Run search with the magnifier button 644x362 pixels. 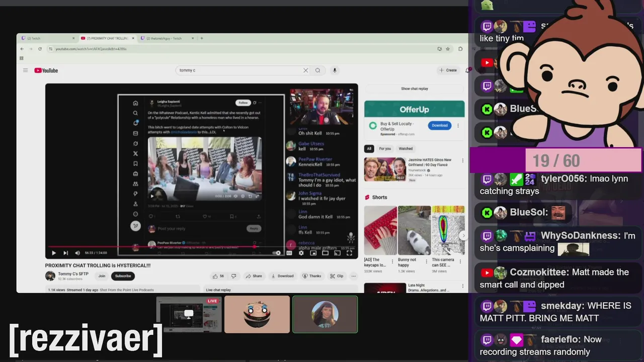coord(318,70)
